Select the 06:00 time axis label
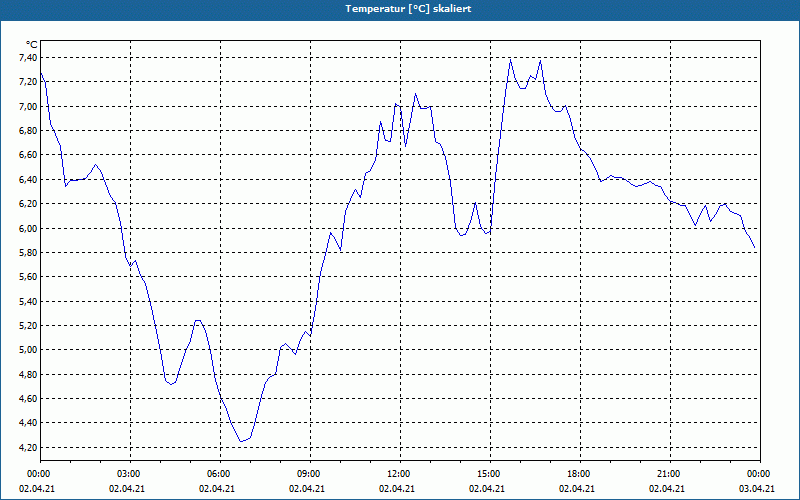This screenshot has height=500, width=800. [x=220, y=474]
